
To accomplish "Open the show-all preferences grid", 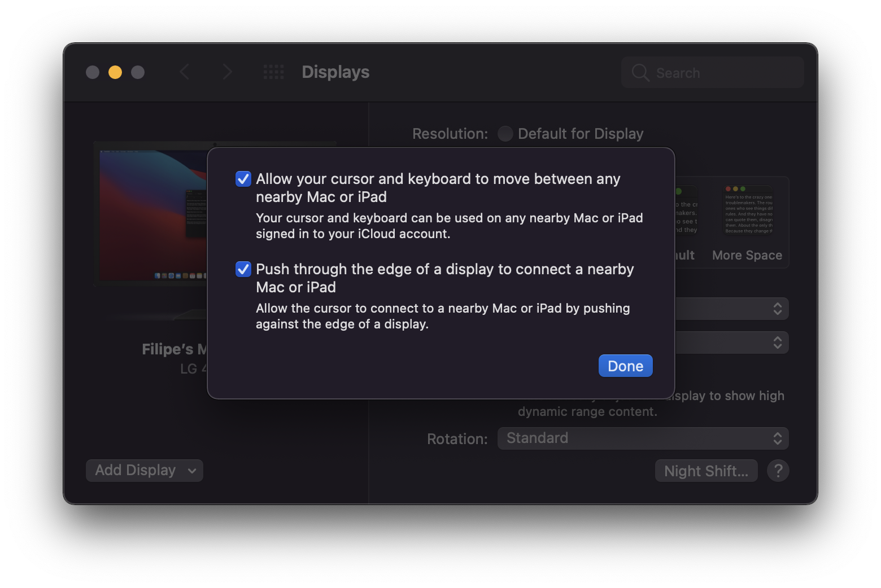I will pos(274,72).
